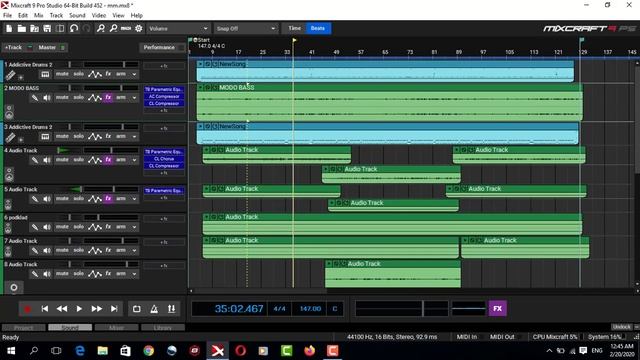Expand options arrow on track 5 Audio Track
This screenshot has width=640, height=360.
[x=134, y=199]
